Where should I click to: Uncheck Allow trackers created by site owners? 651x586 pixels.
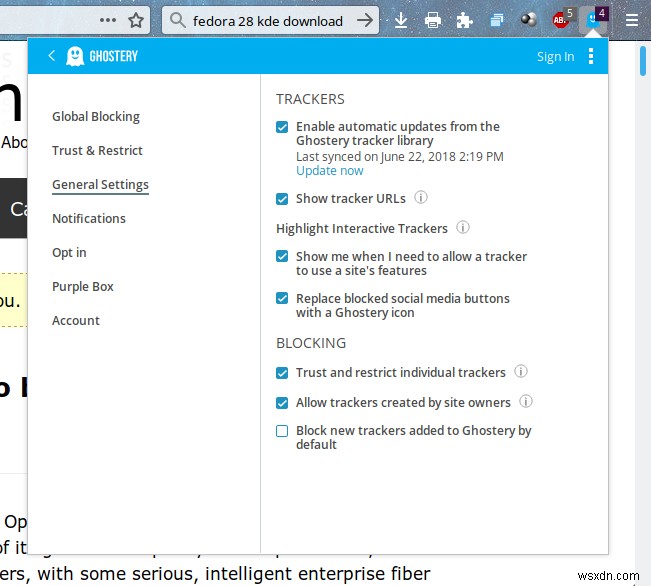click(282, 403)
